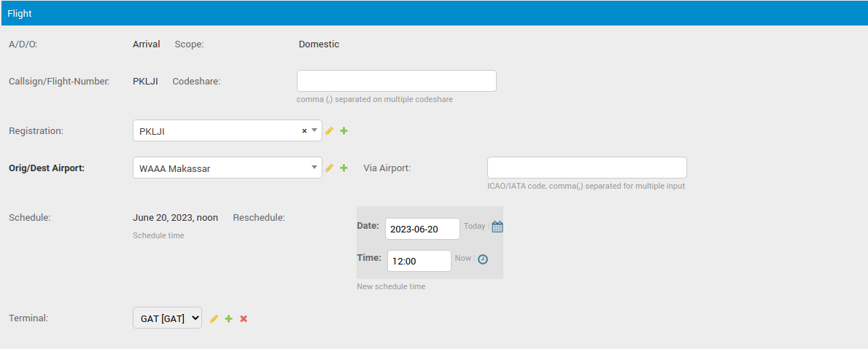Add a new Orig/Dest airport
The width and height of the screenshot is (868, 349).
point(344,168)
